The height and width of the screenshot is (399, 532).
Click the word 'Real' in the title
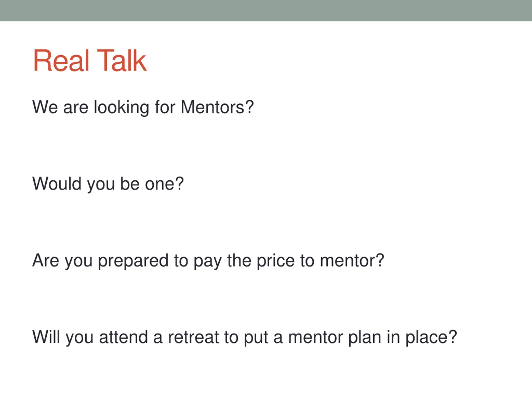pos(61,60)
